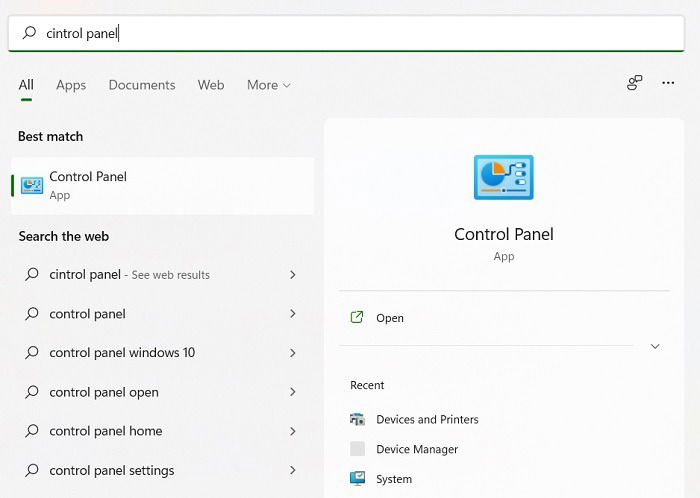
Task: Click the large Control Panel app icon
Action: (x=504, y=177)
